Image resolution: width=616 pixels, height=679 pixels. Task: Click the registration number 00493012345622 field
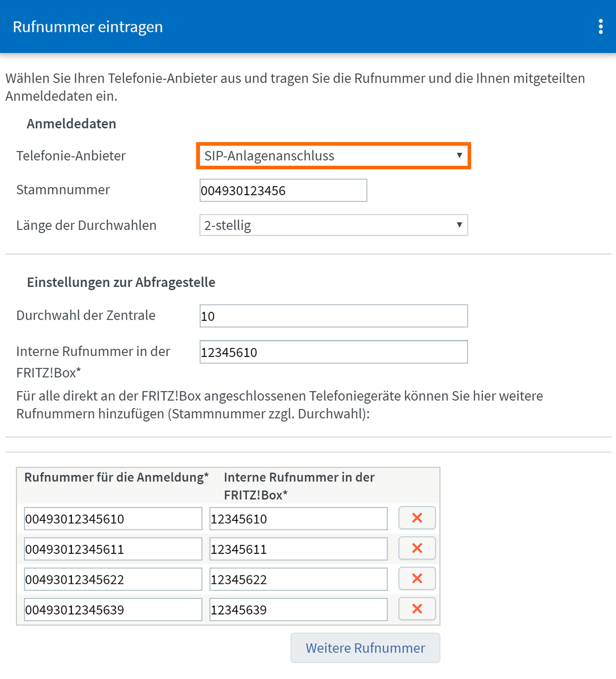coord(113,579)
